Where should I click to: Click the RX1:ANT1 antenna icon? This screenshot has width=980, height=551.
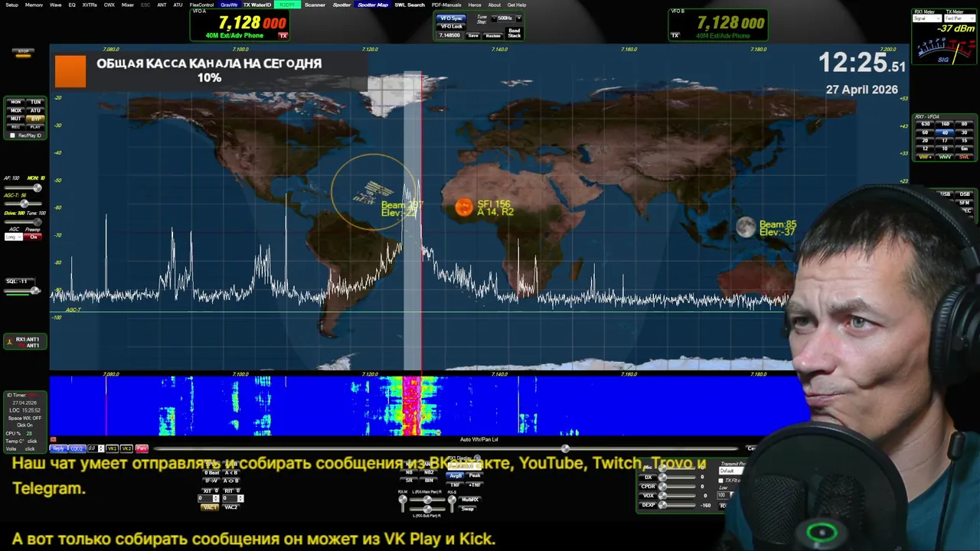11,342
